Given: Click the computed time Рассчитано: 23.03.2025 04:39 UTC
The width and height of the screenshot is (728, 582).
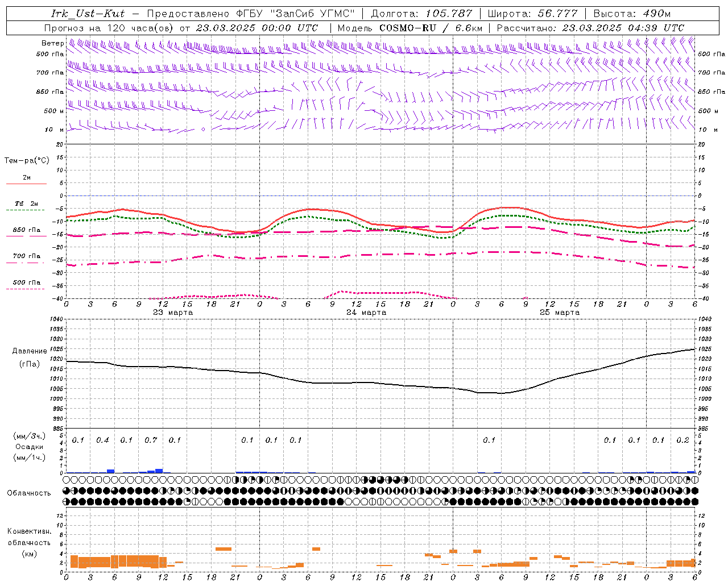Looking at the screenshot, I should coord(590,28).
